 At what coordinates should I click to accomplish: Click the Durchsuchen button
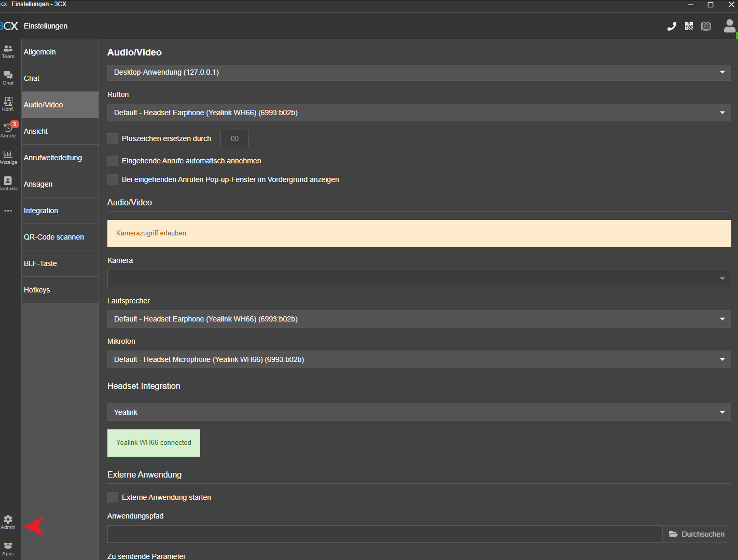[x=697, y=534]
